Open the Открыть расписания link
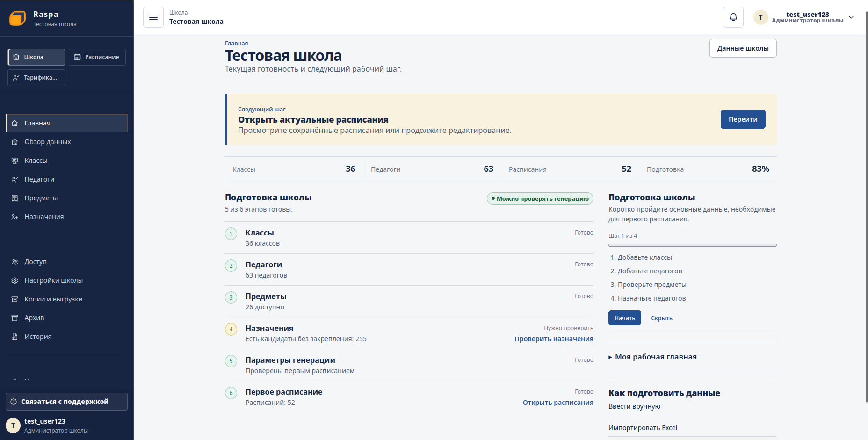Screen dimensions: 868x440 click(558, 403)
